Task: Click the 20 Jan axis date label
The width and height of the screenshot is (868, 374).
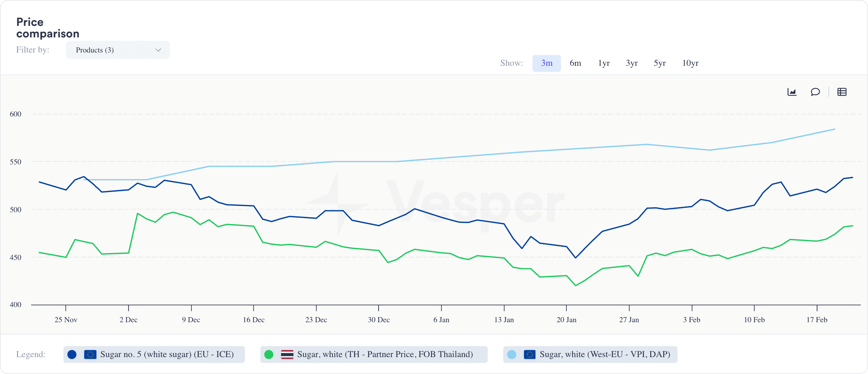Action: (x=566, y=320)
